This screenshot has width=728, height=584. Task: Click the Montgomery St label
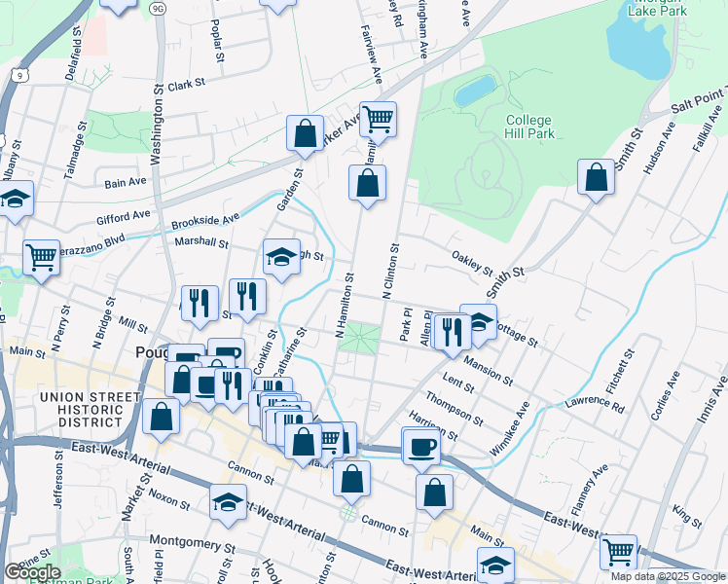(193, 543)
